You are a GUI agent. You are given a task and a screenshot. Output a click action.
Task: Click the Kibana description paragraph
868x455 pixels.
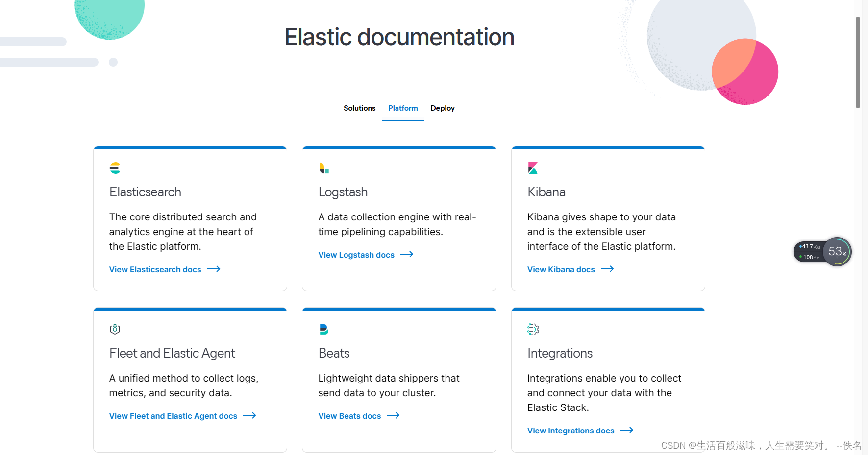pyautogui.click(x=601, y=232)
